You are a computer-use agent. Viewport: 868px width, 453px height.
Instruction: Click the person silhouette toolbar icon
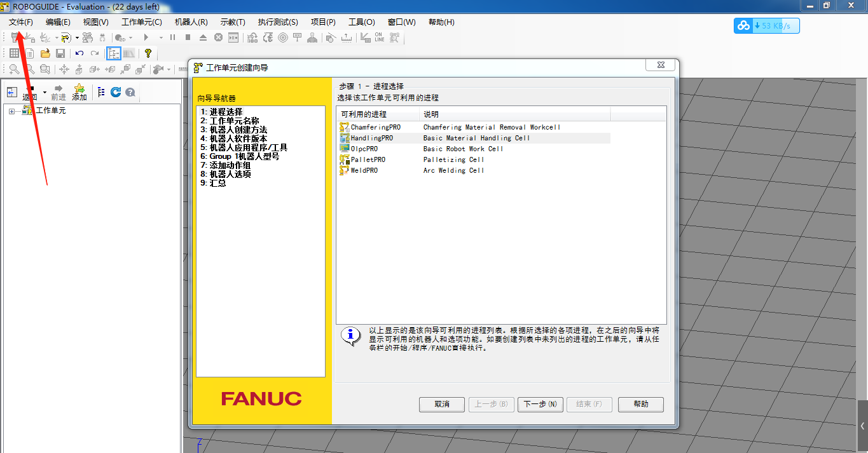pos(312,37)
